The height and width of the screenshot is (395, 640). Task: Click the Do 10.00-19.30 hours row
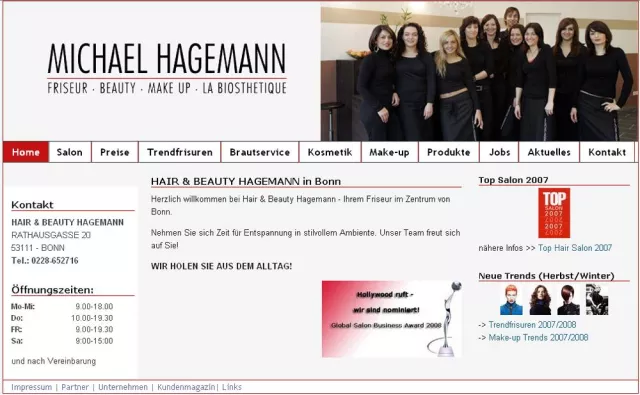coord(62,318)
